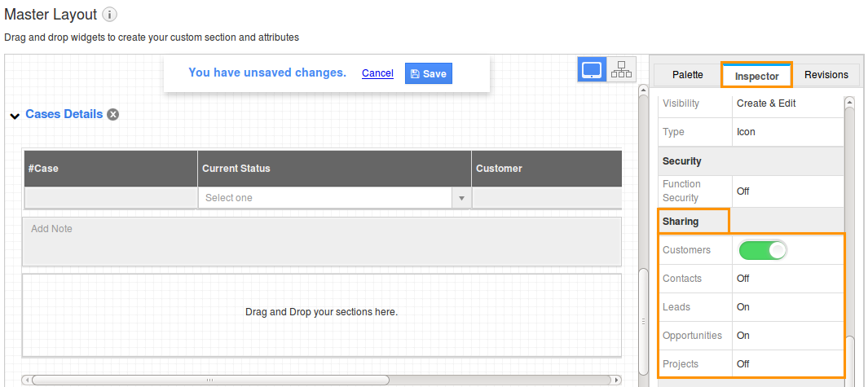Toggle the Customers sharing switch
868x387 pixels.
pyautogui.click(x=763, y=250)
